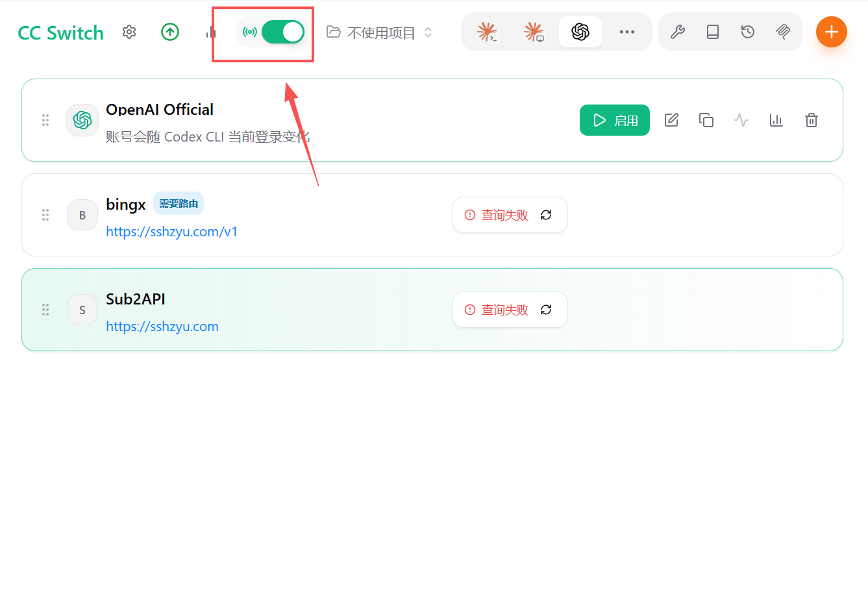Click the OpenAI Official provider name

(160, 110)
